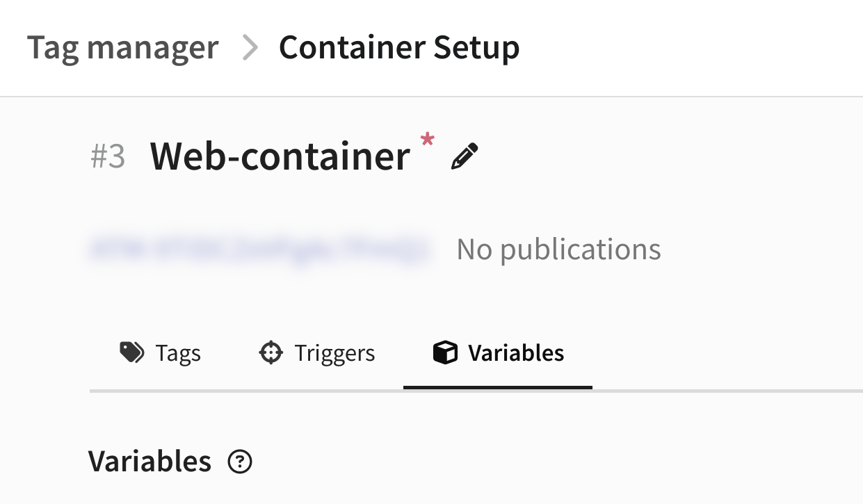Screen dimensions: 863x504
Task: Click the breadcrumb chevron separator
Action: (249, 48)
